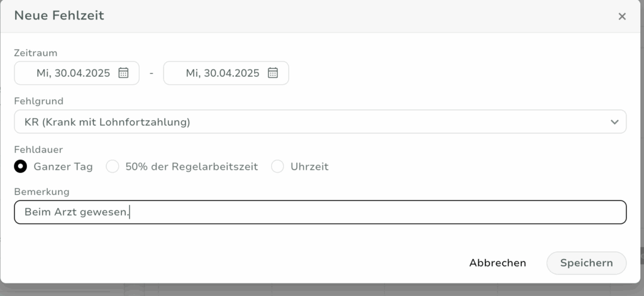The width and height of the screenshot is (644, 296).
Task: Click the Fehldauer section label
Action: tap(38, 150)
